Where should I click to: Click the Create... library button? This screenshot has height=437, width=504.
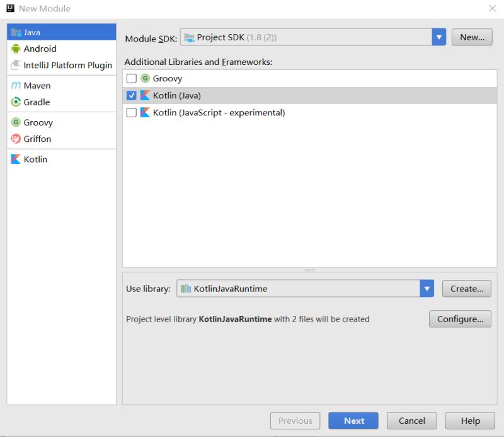click(x=467, y=289)
